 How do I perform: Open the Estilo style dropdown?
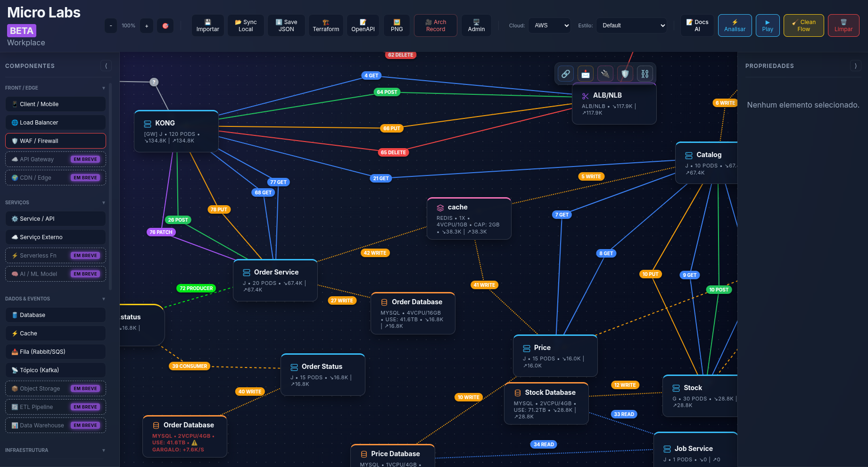[632, 25]
